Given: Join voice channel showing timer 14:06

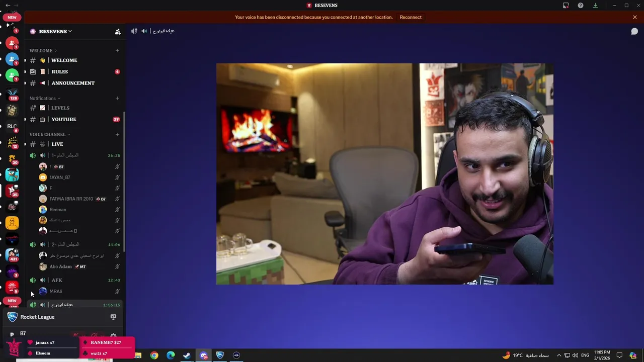Looking at the screenshot, I should pyautogui.click(x=74, y=244).
